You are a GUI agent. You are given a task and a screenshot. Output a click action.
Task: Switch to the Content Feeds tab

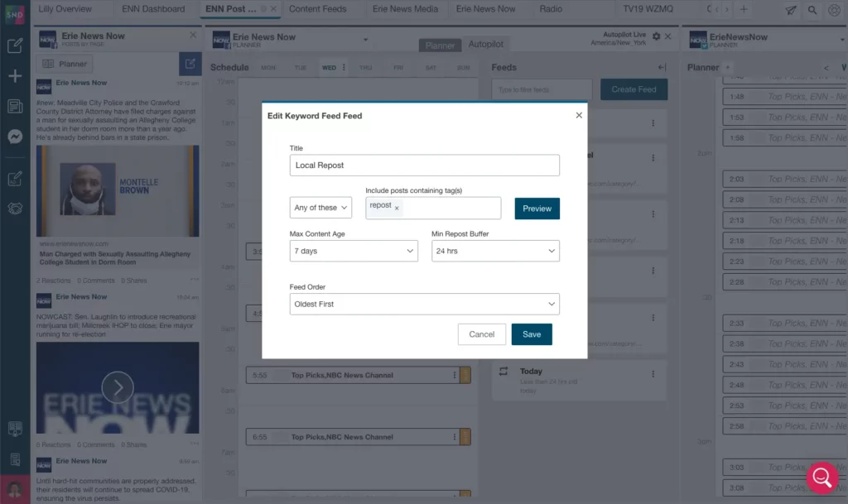319,9
